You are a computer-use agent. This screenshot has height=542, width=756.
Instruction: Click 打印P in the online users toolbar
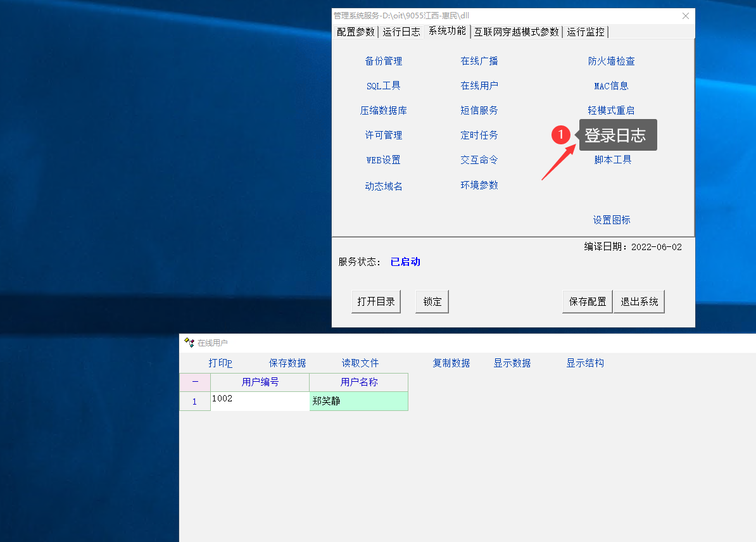(220, 363)
